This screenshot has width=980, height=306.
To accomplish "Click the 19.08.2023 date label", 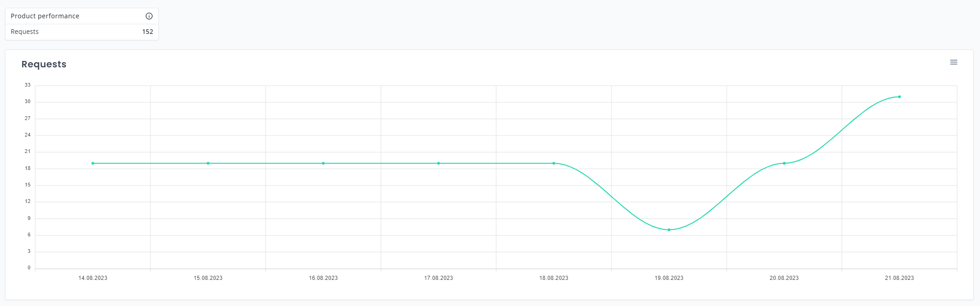I will (668, 278).
